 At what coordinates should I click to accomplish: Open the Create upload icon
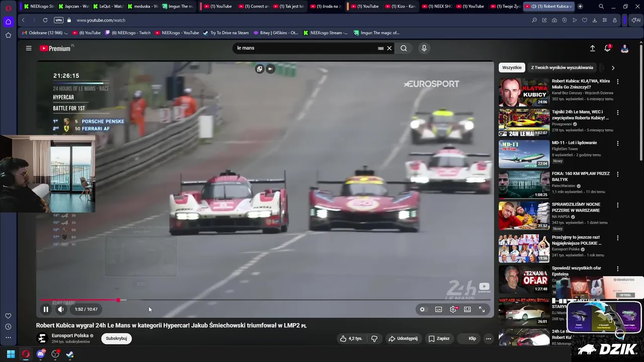592,48
